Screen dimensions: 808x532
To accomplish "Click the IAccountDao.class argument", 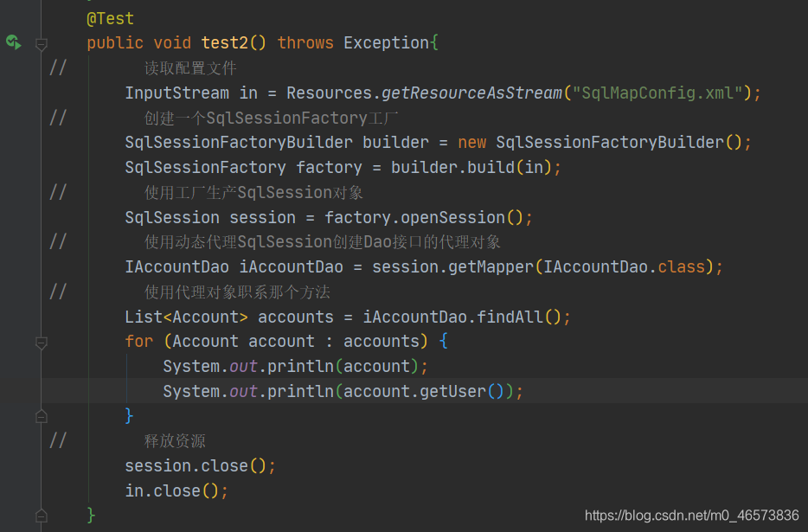I will 624,267.
